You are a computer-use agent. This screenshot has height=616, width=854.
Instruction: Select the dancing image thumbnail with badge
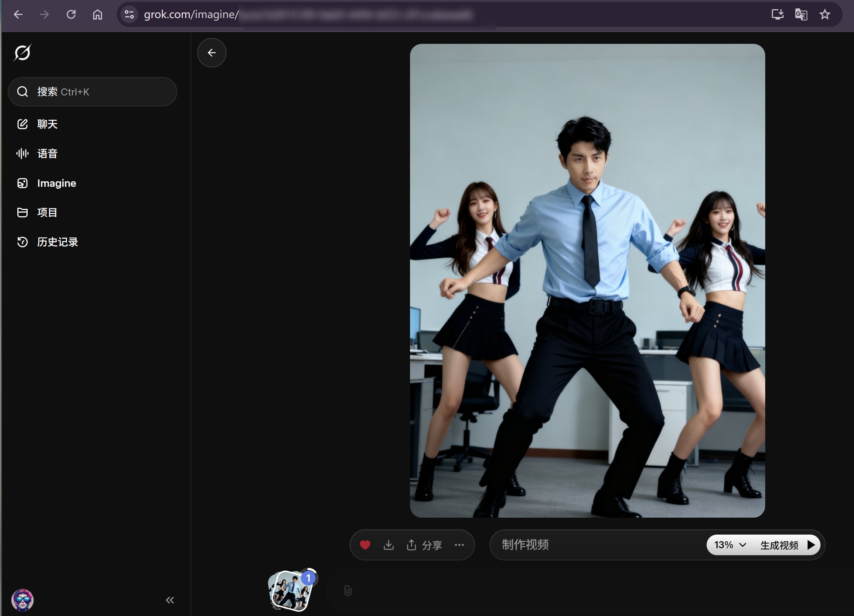(x=290, y=591)
